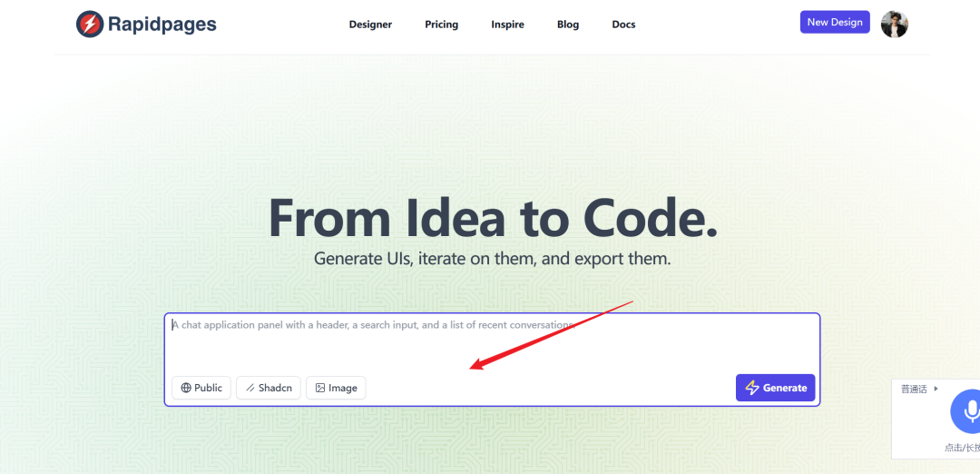Select the Shadcn wand icon option
This screenshot has height=474, width=980.
point(250,388)
